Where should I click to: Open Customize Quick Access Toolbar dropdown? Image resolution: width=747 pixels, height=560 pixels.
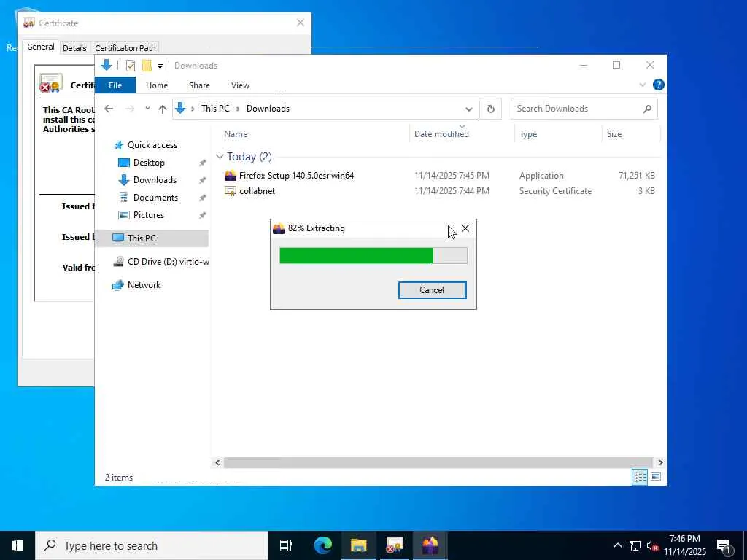160,66
